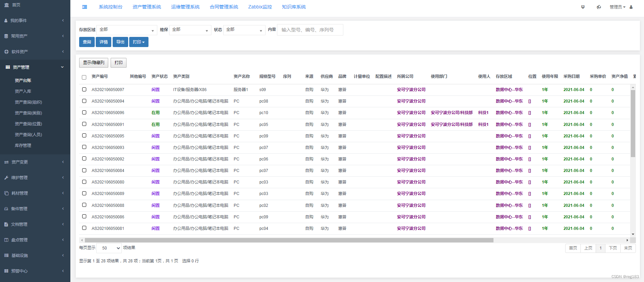Open the 状态 filter dropdown
This screenshot has height=282, width=644.
point(244,30)
